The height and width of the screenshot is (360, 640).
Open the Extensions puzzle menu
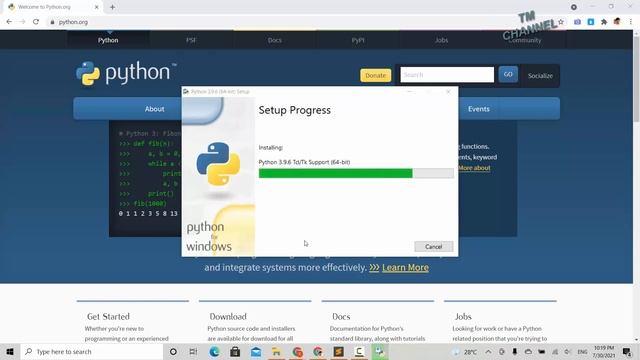604,22
